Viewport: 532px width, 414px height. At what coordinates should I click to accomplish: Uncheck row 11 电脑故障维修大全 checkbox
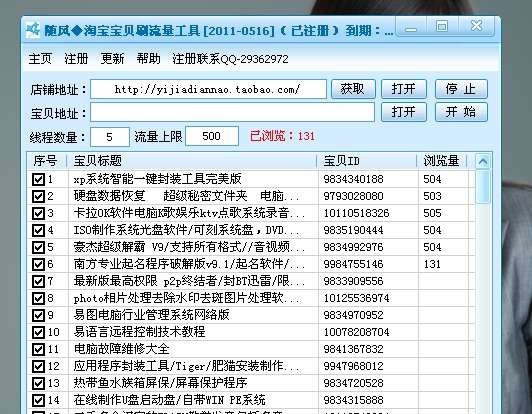[38, 349]
